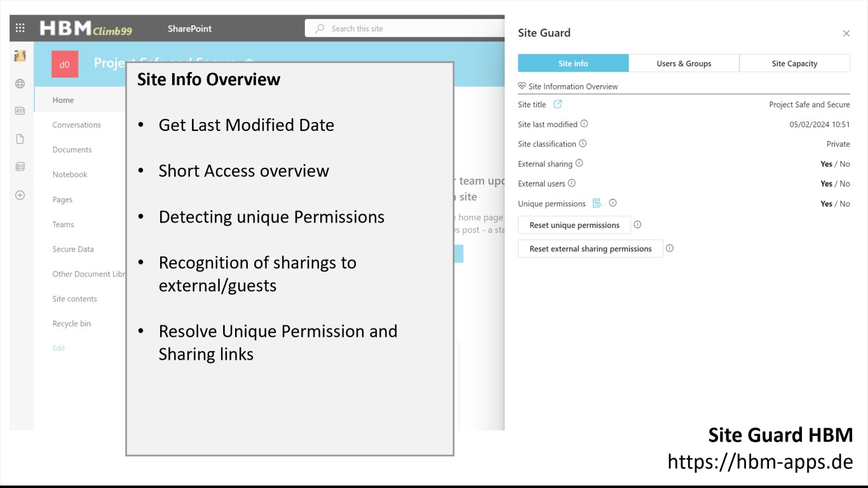Click the d0 site logo tile
Screen dimensions: 868x488
pyautogui.click(x=65, y=64)
